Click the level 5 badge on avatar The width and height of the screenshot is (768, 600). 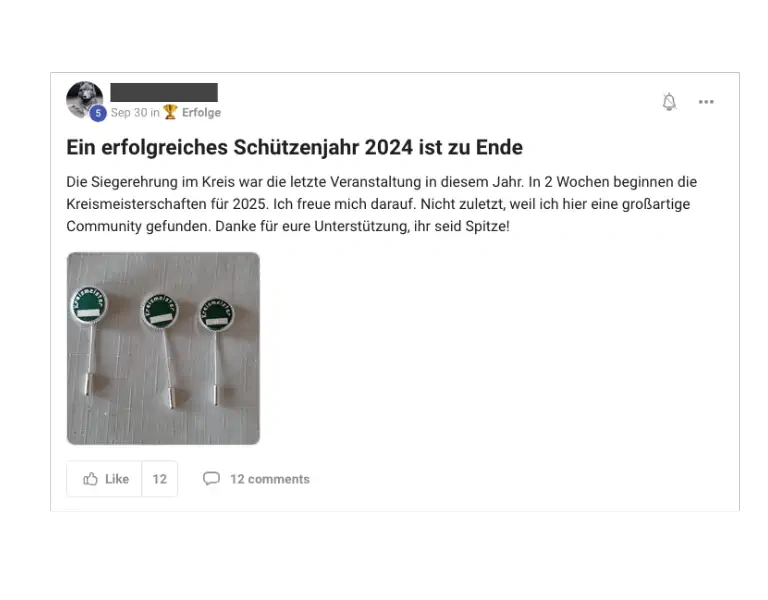tap(98, 114)
